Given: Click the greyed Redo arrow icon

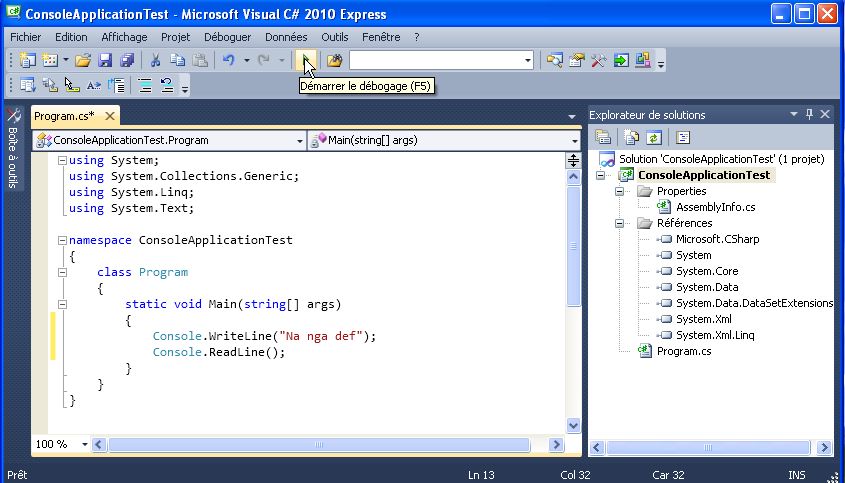Looking at the screenshot, I should 264,60.
